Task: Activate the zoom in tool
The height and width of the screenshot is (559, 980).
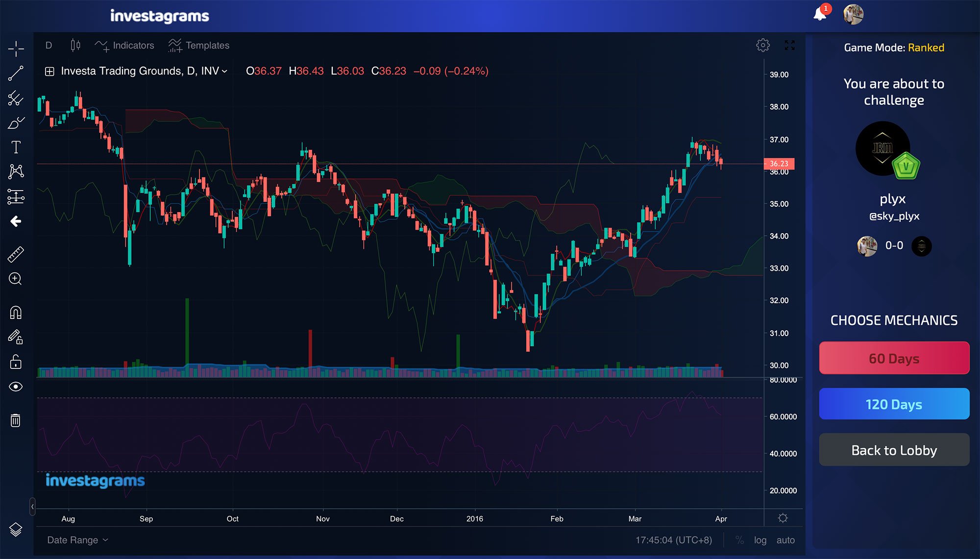Action: pos(16,279)
